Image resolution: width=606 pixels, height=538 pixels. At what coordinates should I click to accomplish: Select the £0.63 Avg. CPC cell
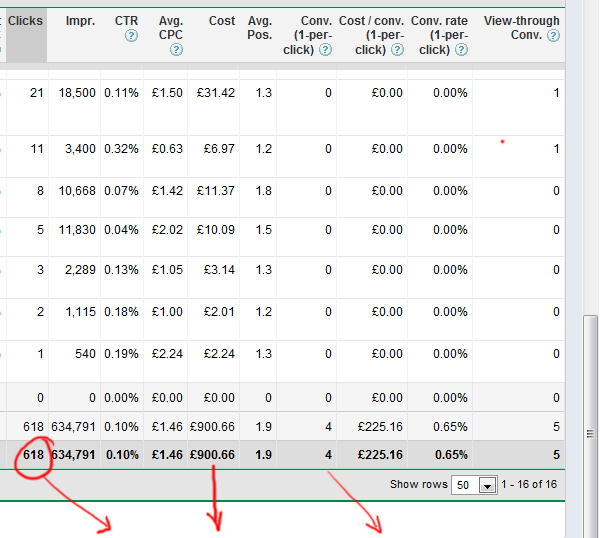click(167, 149)
